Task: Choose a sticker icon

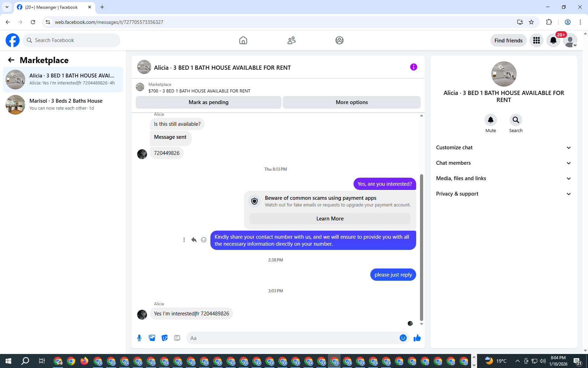Action: pyautogui.click(x=164, y=338)
